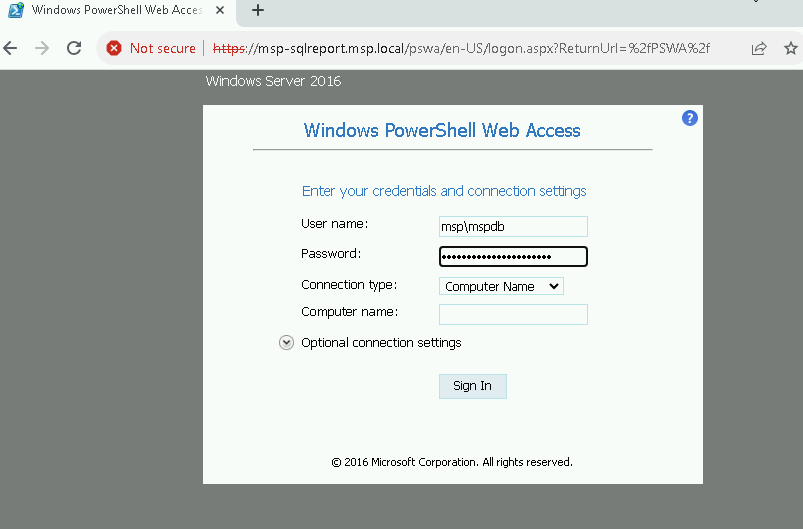Image resolution: width=803 pixels, height=529 pixels.
Task: Close the Windows PowerShell Web Access tab
Action: tap(220, 10)
